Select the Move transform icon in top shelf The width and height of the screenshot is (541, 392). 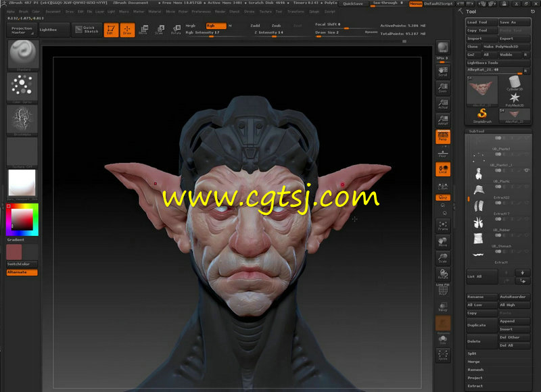point(143,30)
